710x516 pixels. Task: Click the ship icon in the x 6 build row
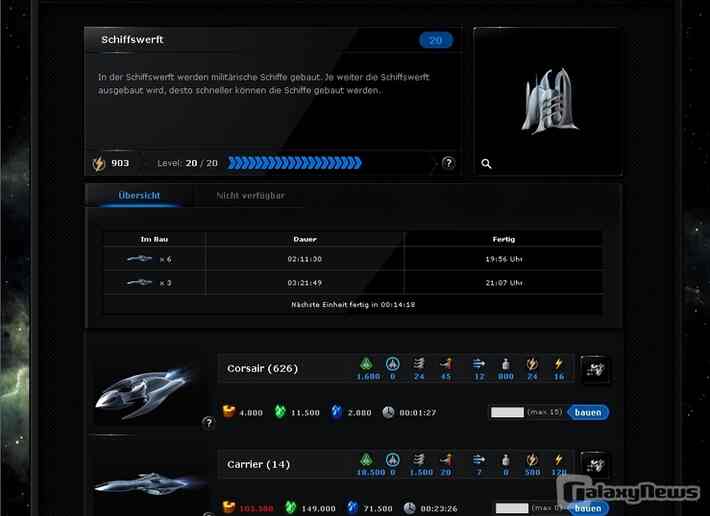[x=139, y=259]
